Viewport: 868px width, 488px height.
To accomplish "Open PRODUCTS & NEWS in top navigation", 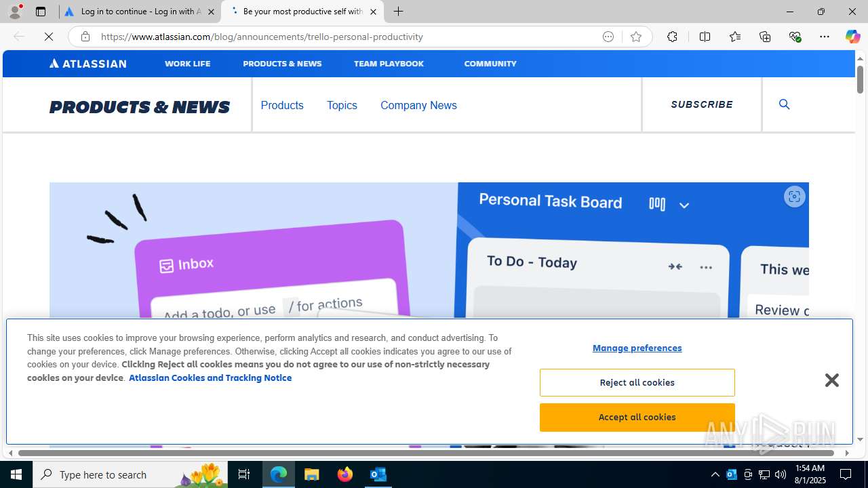I will click(282, 64).
